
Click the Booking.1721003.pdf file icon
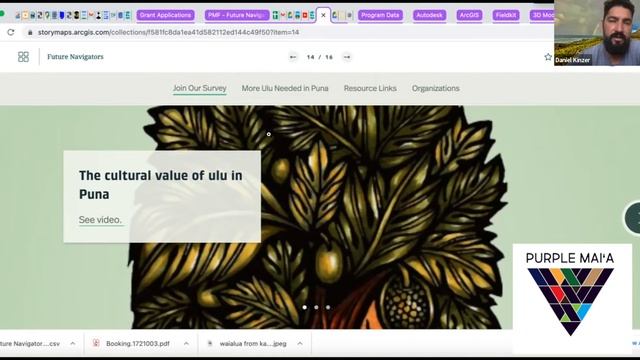pyautogui.click(x=96, y=343)
